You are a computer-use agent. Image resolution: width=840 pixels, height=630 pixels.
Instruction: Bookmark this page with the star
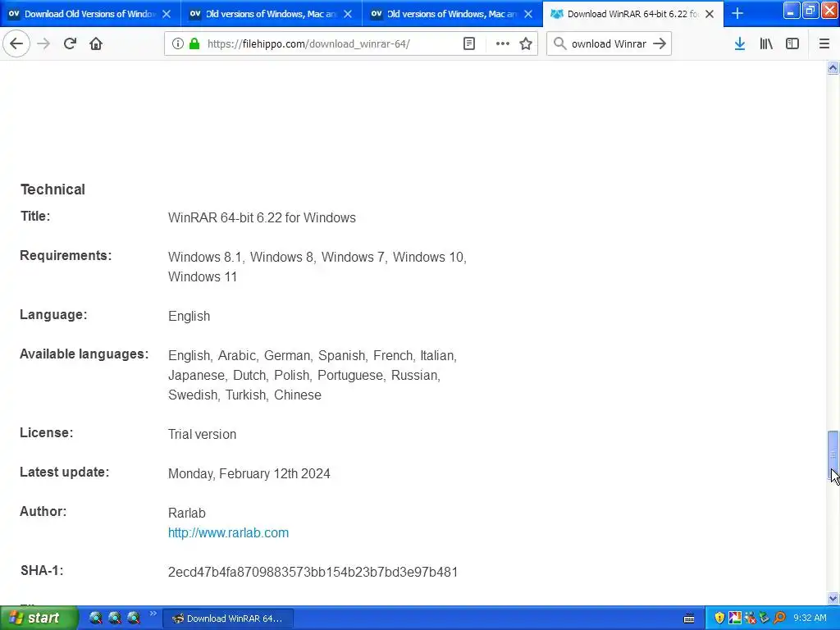pyautogui.click(x=526, y=44)
